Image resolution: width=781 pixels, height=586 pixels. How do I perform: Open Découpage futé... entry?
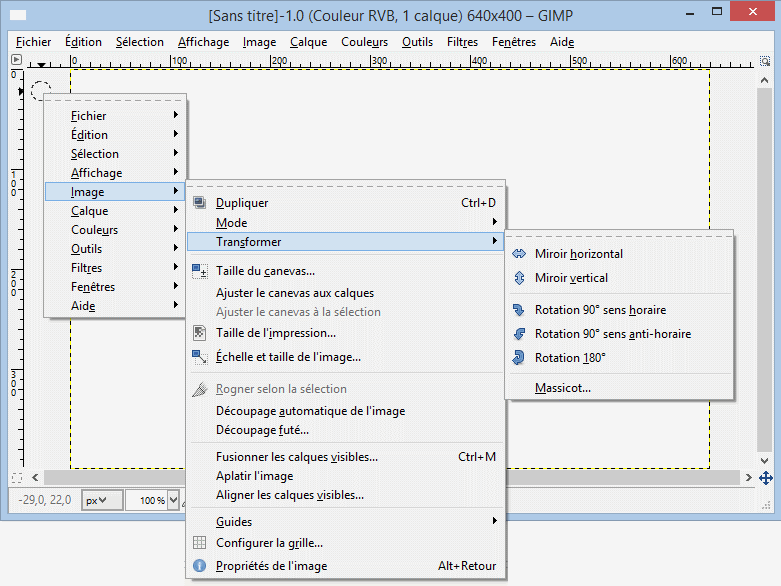point(345,430)
